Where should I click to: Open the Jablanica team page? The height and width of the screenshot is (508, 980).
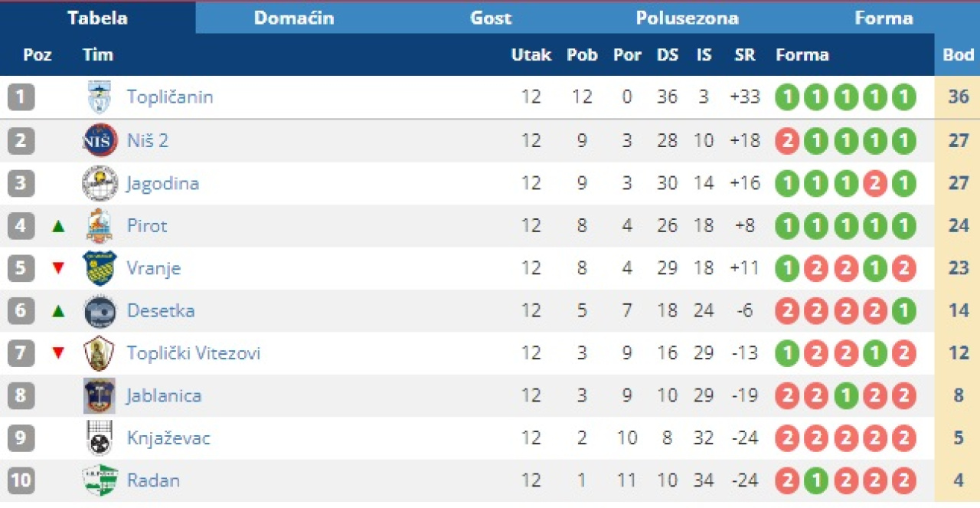(x=164, y=396)
